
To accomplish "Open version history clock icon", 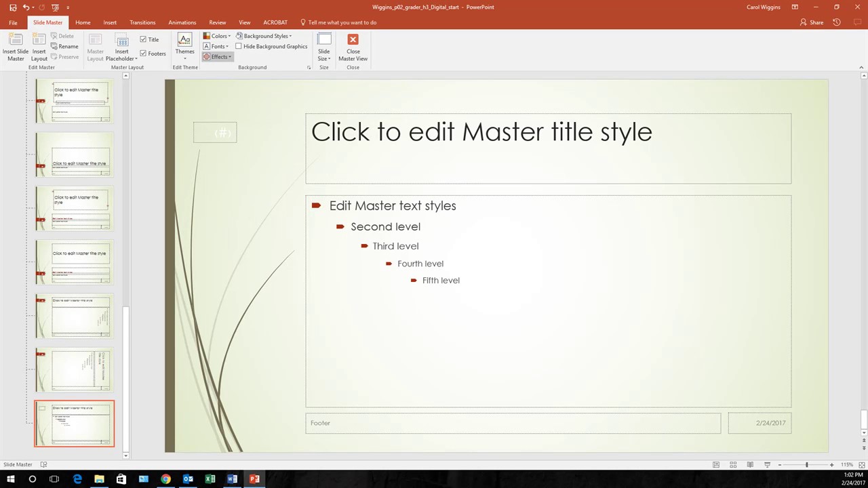I will [x=836, y=22].
